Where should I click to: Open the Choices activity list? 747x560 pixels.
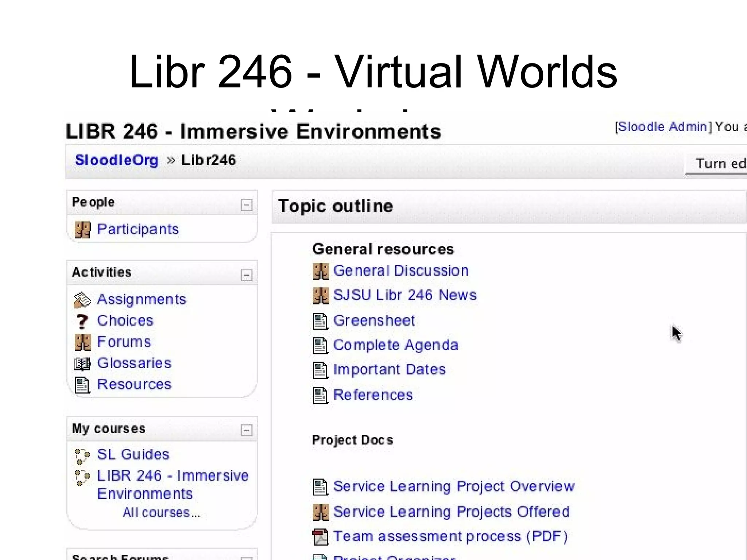pyautogui.click(x=125, y=320)
